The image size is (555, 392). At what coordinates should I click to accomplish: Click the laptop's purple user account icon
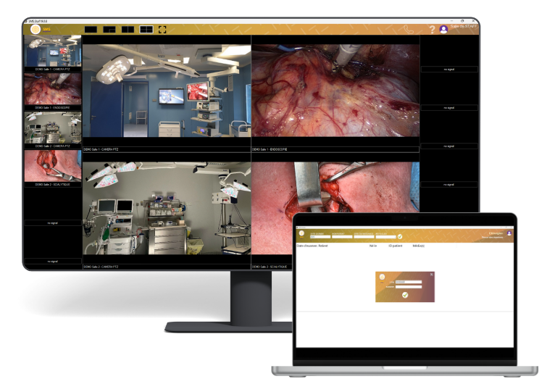(x=509, y=234)
